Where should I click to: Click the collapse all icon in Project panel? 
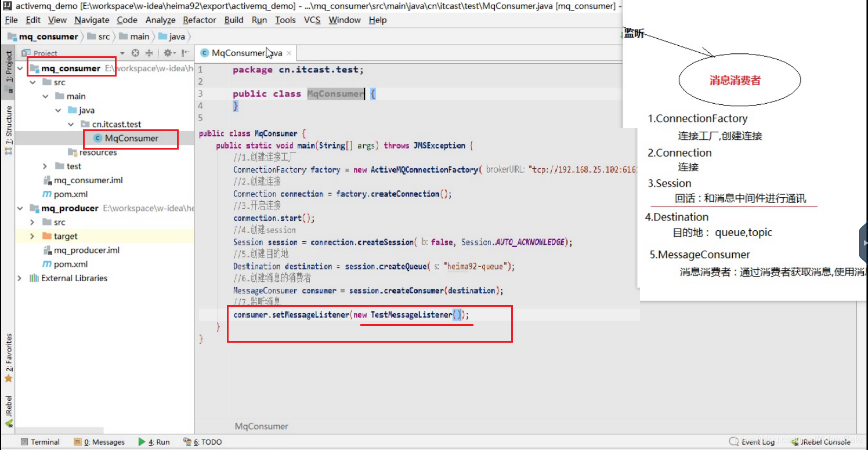149,53
